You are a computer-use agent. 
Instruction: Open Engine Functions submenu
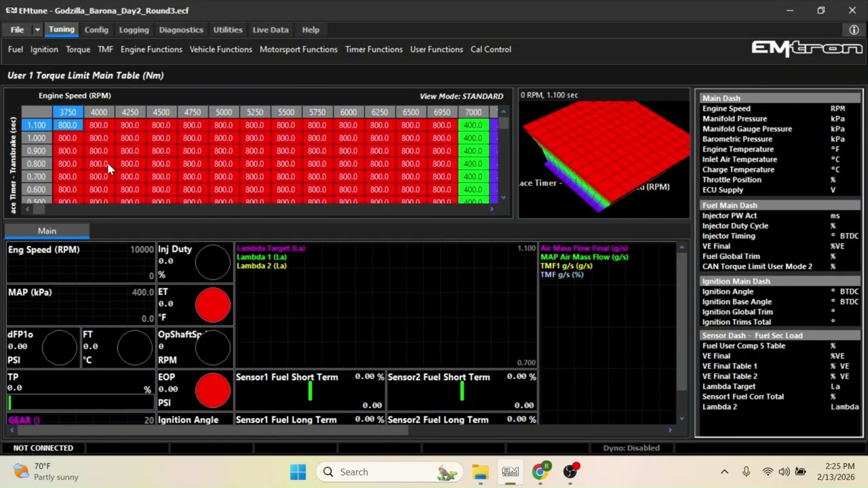pyautogui.click(x=151, y=49)
